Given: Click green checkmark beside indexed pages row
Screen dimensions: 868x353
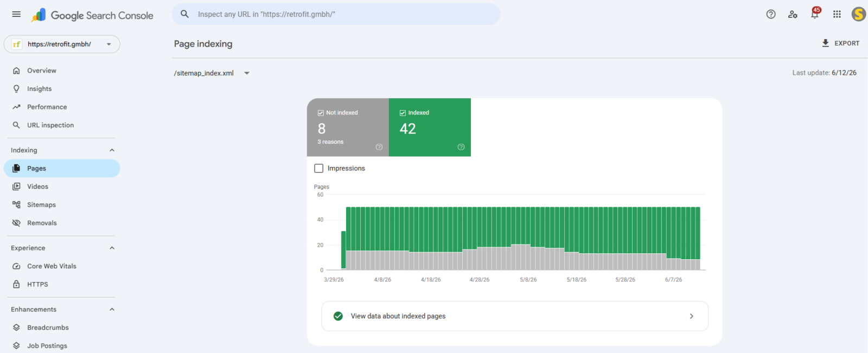Looking at the screenshot, I should coord(338,316).
